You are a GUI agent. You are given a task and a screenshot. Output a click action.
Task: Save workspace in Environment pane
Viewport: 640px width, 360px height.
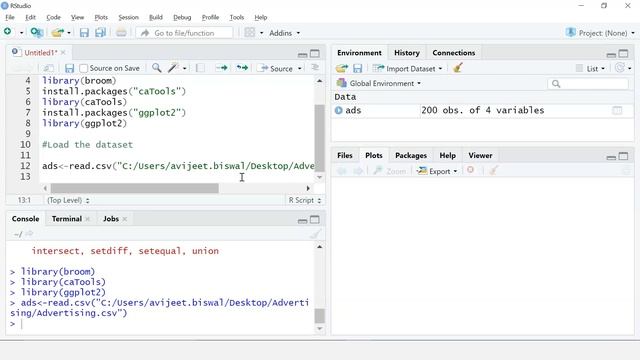[358, 68]
